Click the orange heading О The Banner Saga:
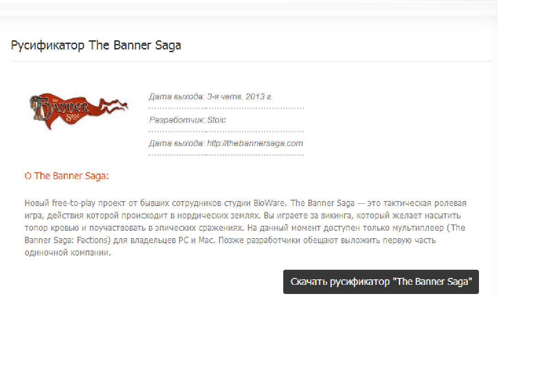This screenshot has height=392, width=550. coord(66,176)
